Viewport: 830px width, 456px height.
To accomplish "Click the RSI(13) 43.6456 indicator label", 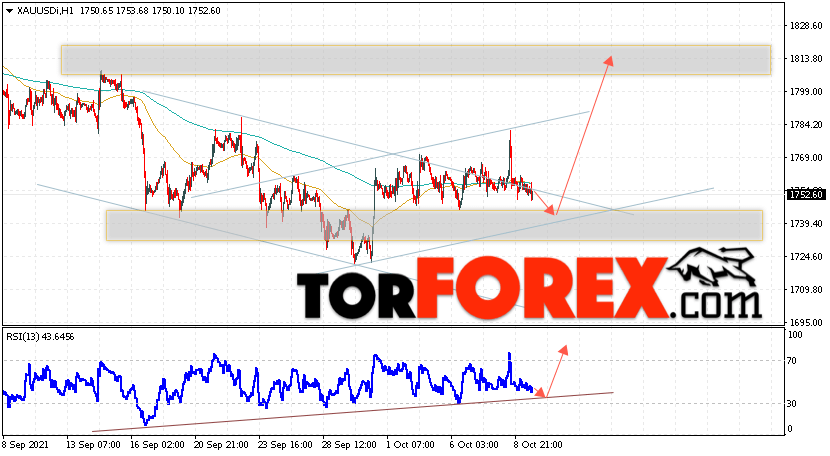I will 40,337.
